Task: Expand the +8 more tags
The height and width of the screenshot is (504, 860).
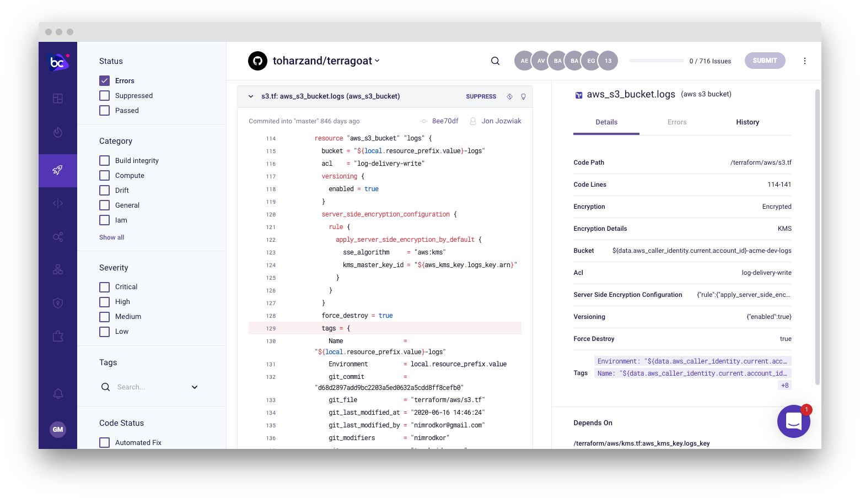Action: click(x=784, y=386)
